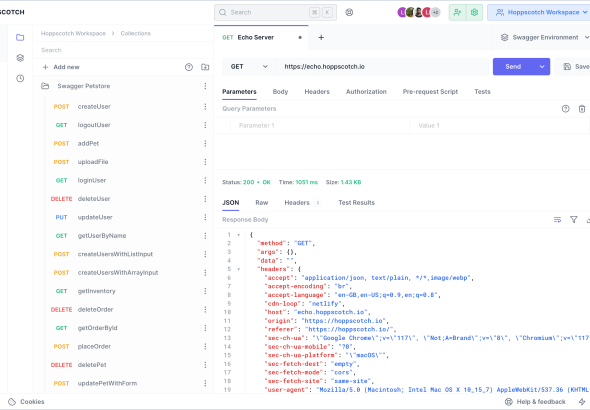Image resolution: width=590 pixels, height=410 pixels.
Task: Open the History clock sidebar icon
Action: 20,78
